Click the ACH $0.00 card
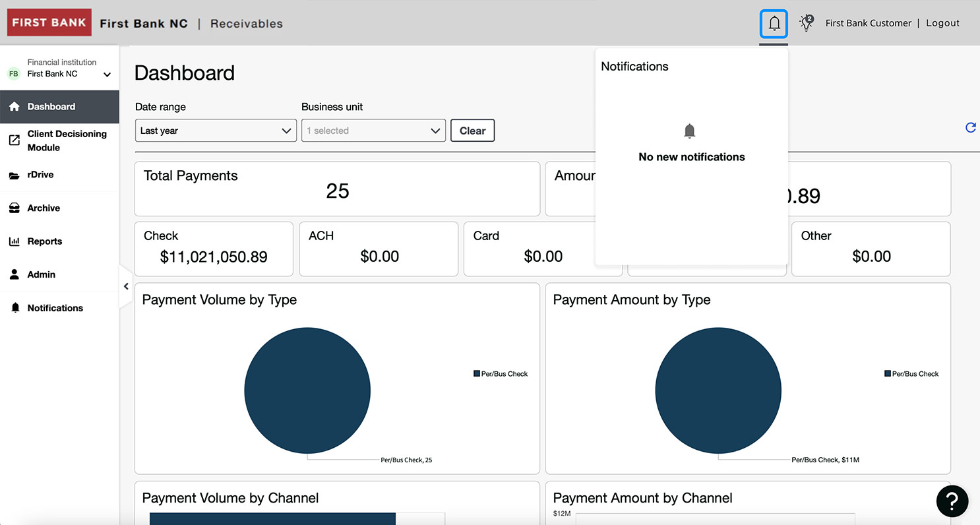Image resolution: width=980 pixels, height=525 pixels. (x=379, y=249)
